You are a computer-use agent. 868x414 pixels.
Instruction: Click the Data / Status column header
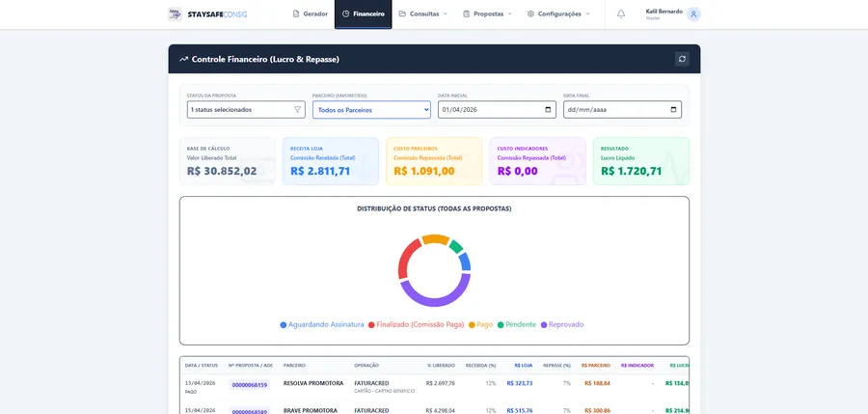[202, 365]
